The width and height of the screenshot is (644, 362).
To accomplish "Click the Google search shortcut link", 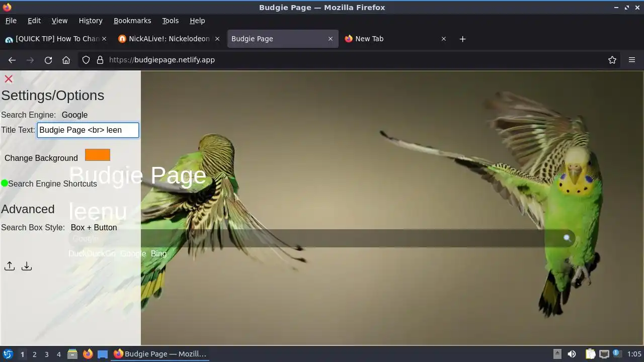I will [x=133, y=253].
